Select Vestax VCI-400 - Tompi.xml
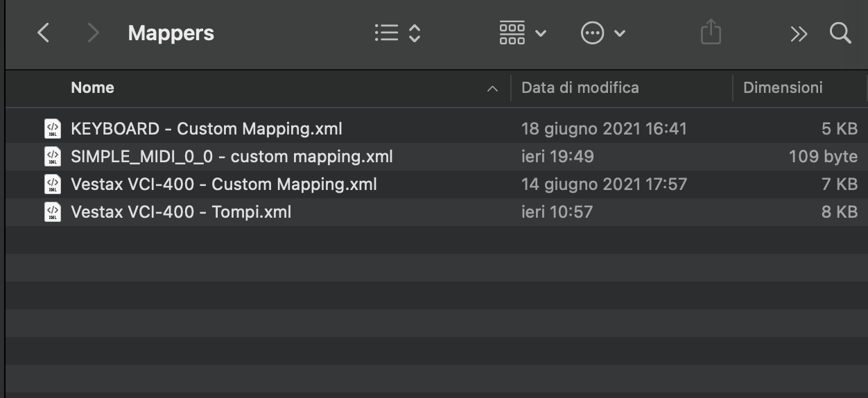This screenshot has width=868, height=398. [437, 212]
